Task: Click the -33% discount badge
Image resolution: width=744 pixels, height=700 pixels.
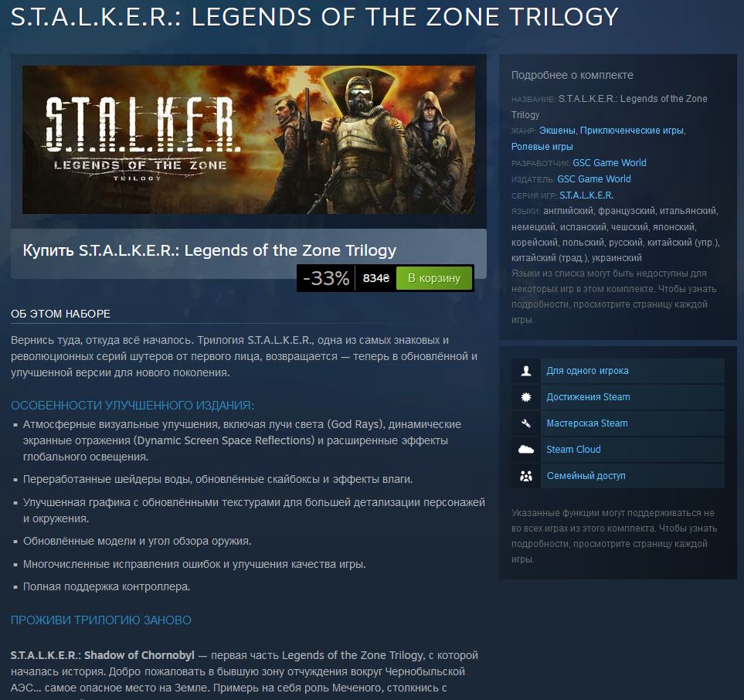Action: [x=326, y=278]
